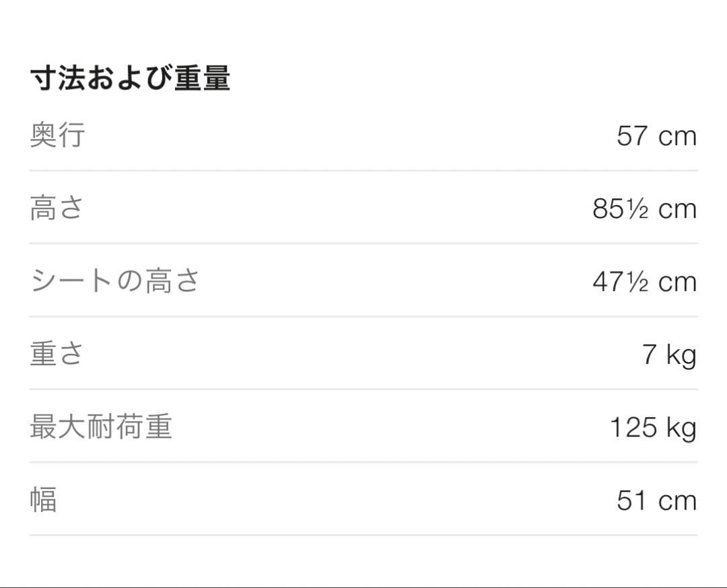Viewport: 727px width, 588px height.
Task: Click the ½ fraction in 47½ cm
Action: point(639,282)
